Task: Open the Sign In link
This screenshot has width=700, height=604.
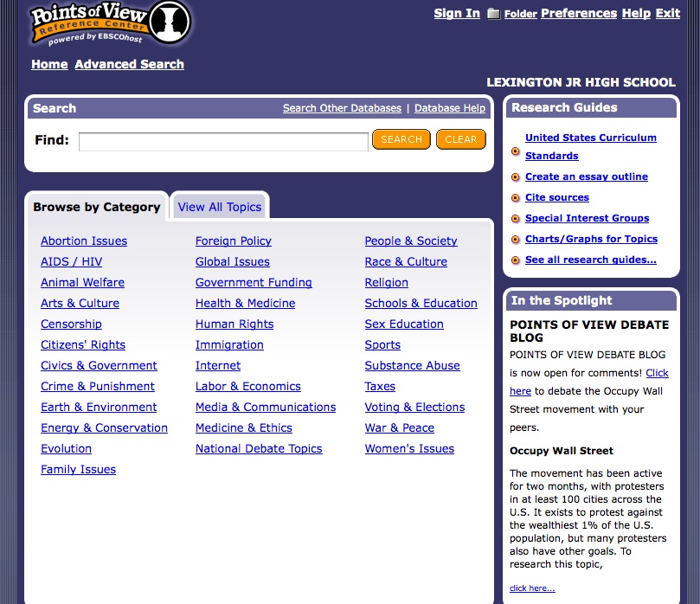Action: [x=456, y=13]
